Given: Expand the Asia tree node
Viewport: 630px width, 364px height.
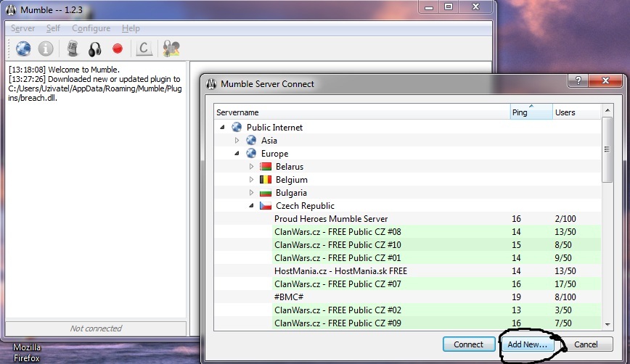Looking at the screenshot, I should [x=237, y=140].
